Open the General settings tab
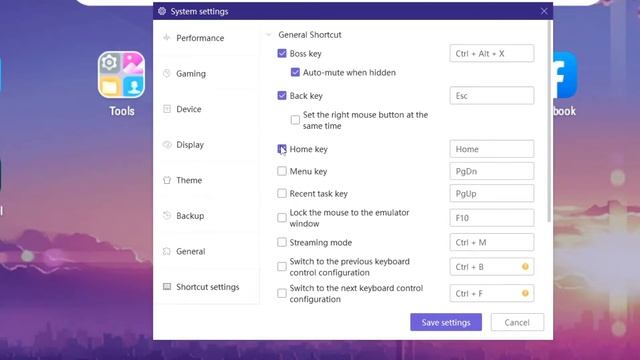The width and height of the screenshot is (640, 360). tap(206, 251)
